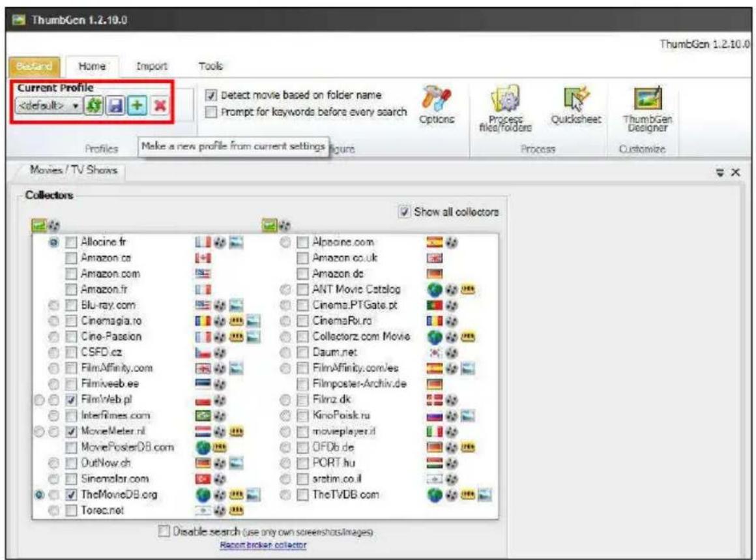The height and width of the screenshot is (560, 756).
Task: Click the Profiles group label
Action: [101, 149]
